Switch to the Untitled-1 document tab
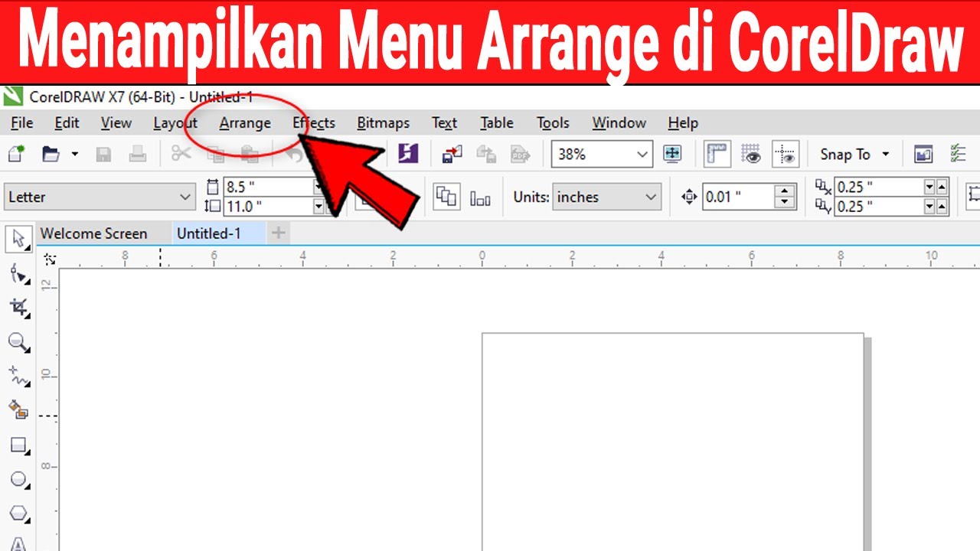Screen dimensions: 980x551 [209, 233]
